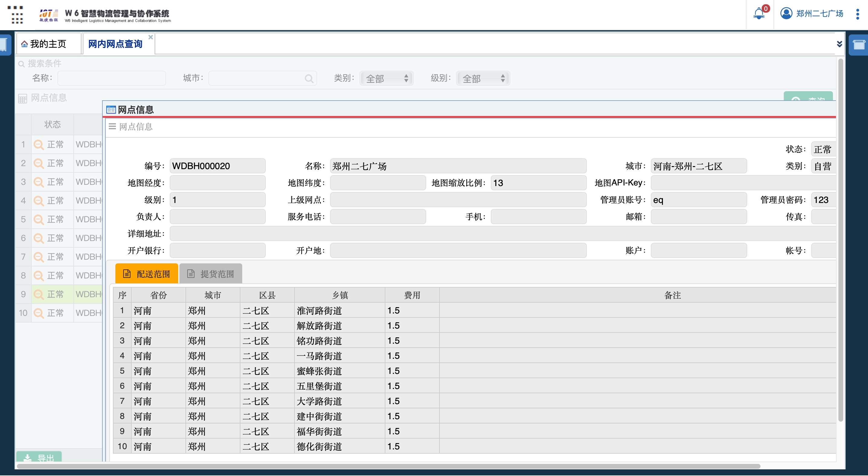Click magnifier icon in row 10
This screenshot has height=476, width=868.
coord(39,313)
